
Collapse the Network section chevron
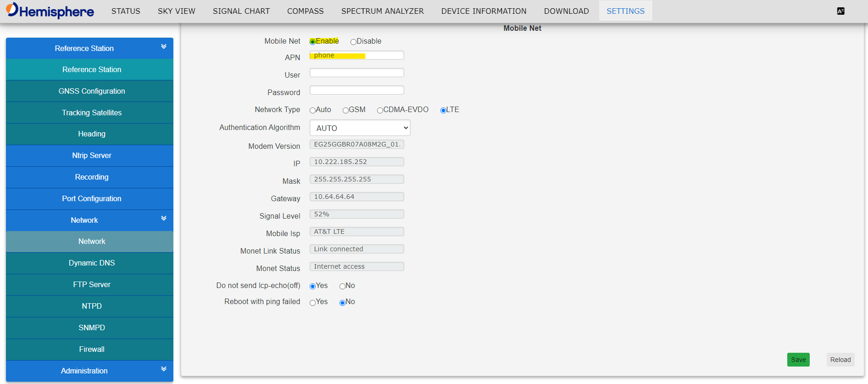164,219
